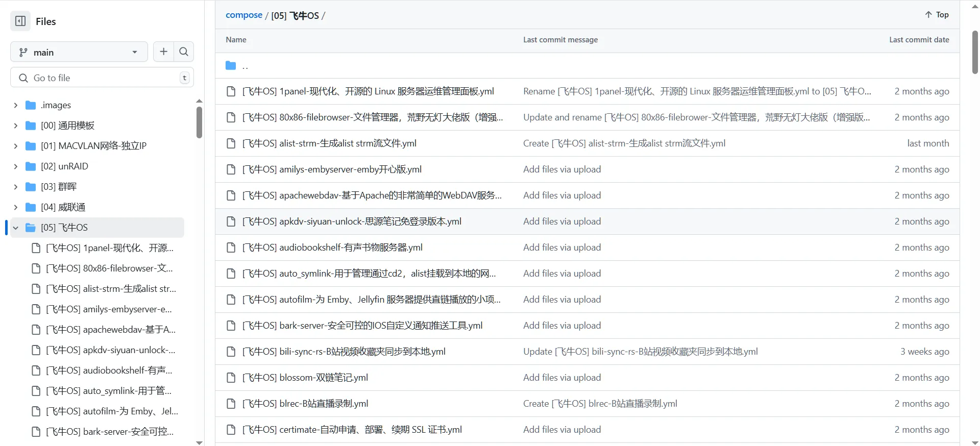This screenshot has width=980, height=446.
Task: Click file icon of bark-server list row
Action: coord(231,326)
